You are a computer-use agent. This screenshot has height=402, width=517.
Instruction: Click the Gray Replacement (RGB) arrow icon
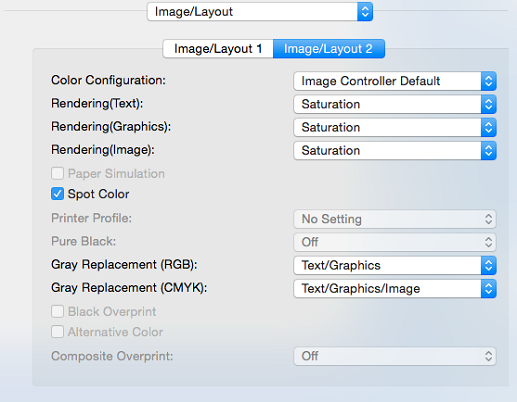pyautogui.click(x=488, y=265)
